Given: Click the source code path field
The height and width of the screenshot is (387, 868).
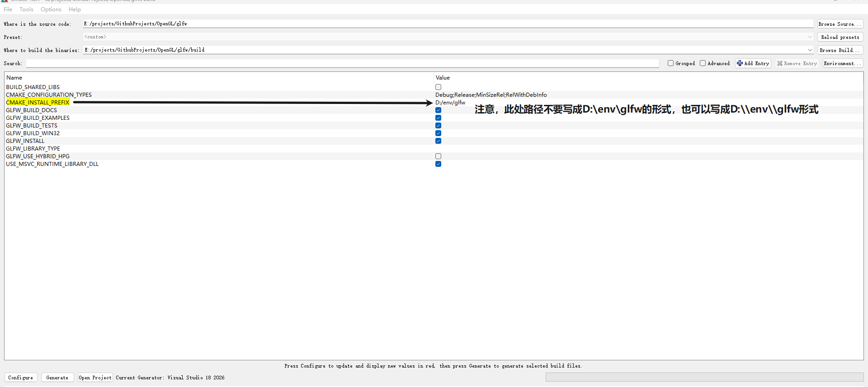Looking at the screenshot, I should tap(448, 24).
